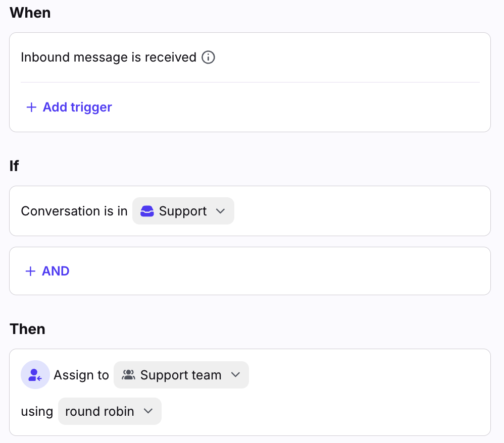This screenshot has width=504, height=443.
Task: Click the Support label in inbox selector
Action: tap(183, 211)
